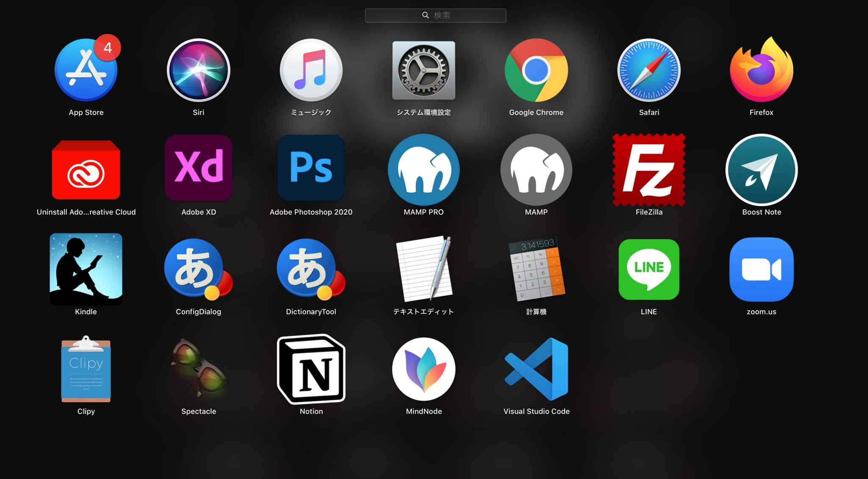The height and width of the screenshot is (479, 868).
Task: Open ConfigDialog icon
Action: coord(198,269)
